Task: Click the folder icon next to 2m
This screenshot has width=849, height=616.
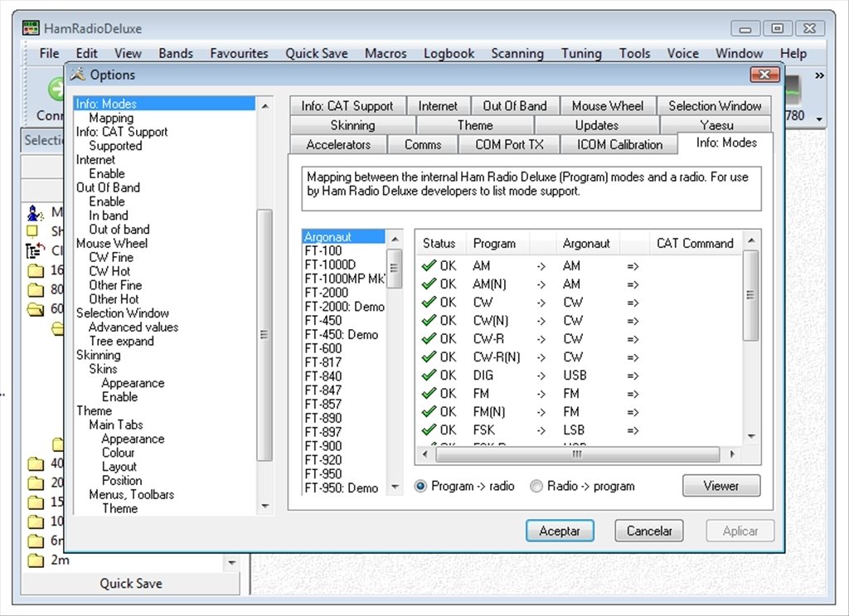Action: 36,560
